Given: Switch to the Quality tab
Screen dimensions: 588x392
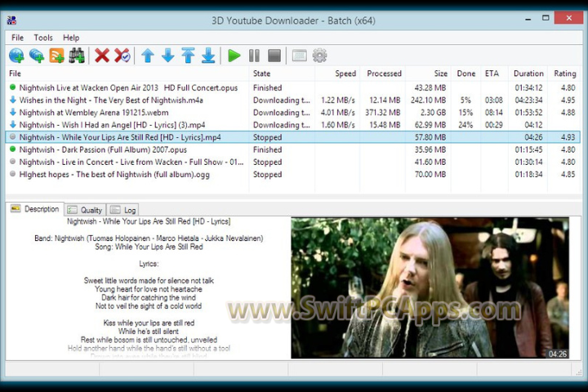Looking at the screenshot, I should click(x=85, y=210).
